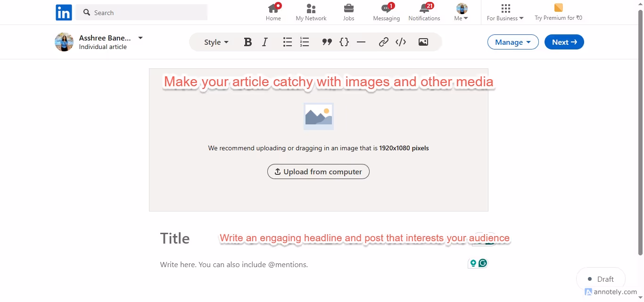Open the Individual article author dropdown
This screenshot has width=644, height=302.
140,38
